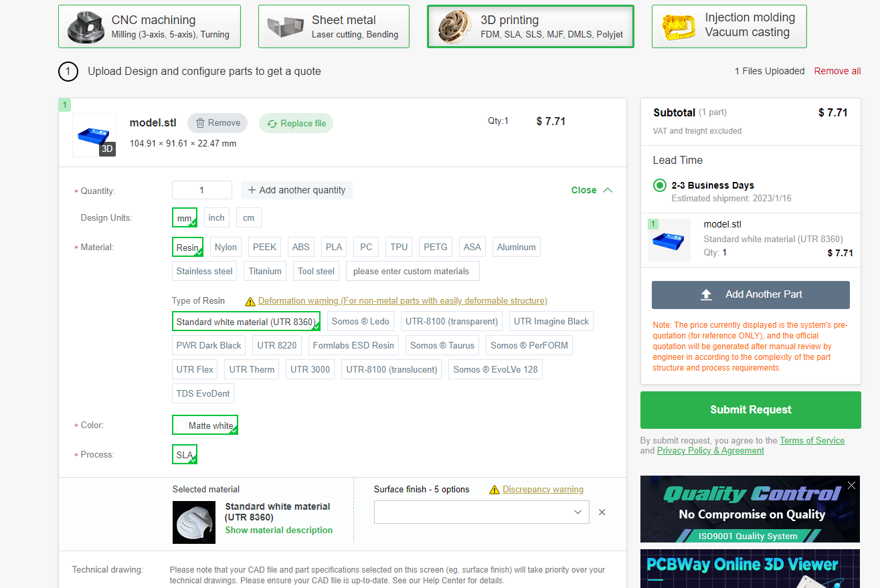This screenshot has width=880, height=588.
Task: Click the CNC machined part icon
Action: click(86, 27)
